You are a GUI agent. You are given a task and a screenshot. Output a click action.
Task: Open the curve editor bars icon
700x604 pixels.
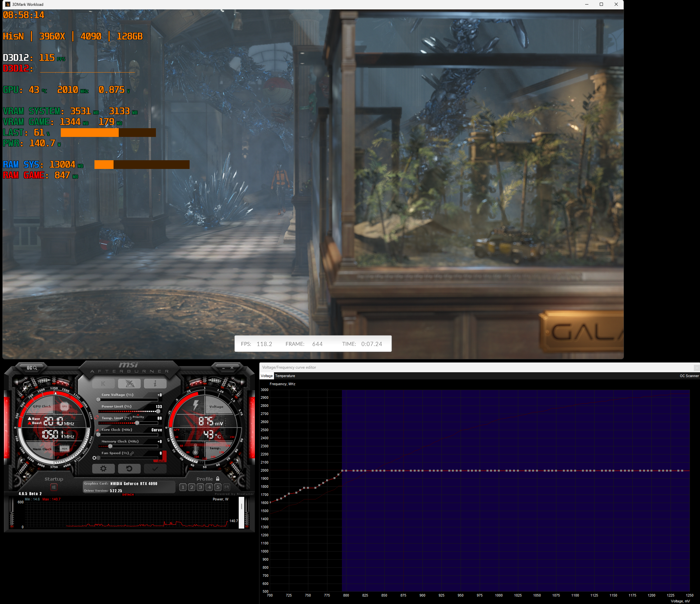pyautogui.click(x=97, y=430)
